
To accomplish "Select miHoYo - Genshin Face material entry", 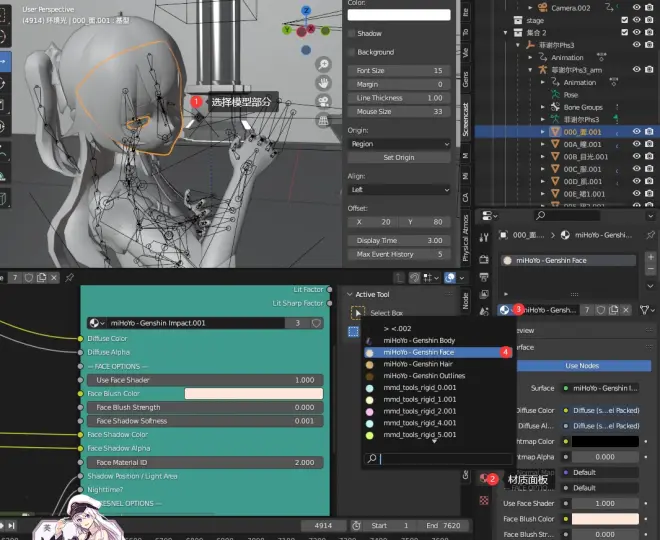I will tap(438, 352).
